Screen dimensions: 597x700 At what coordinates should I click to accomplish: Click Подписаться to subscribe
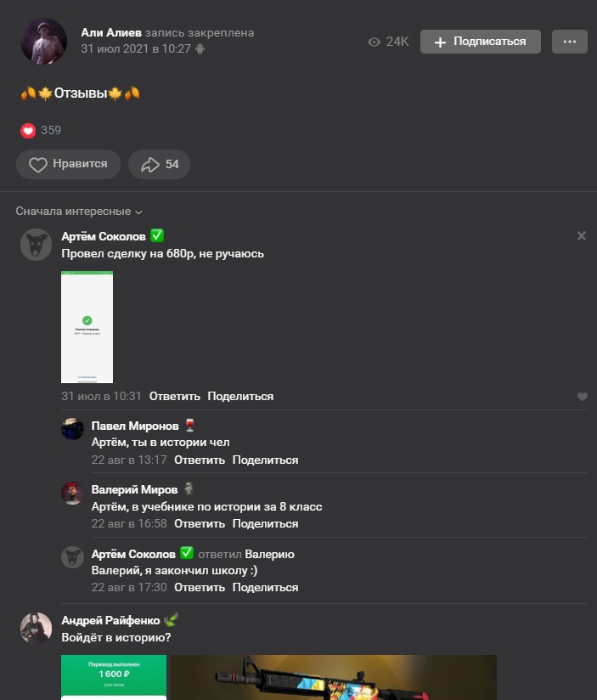point(480,42)
